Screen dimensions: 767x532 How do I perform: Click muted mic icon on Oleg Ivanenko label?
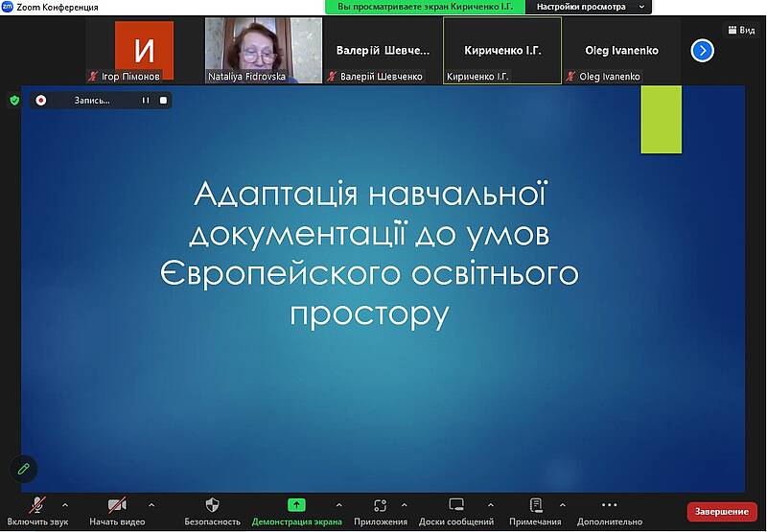570,77
